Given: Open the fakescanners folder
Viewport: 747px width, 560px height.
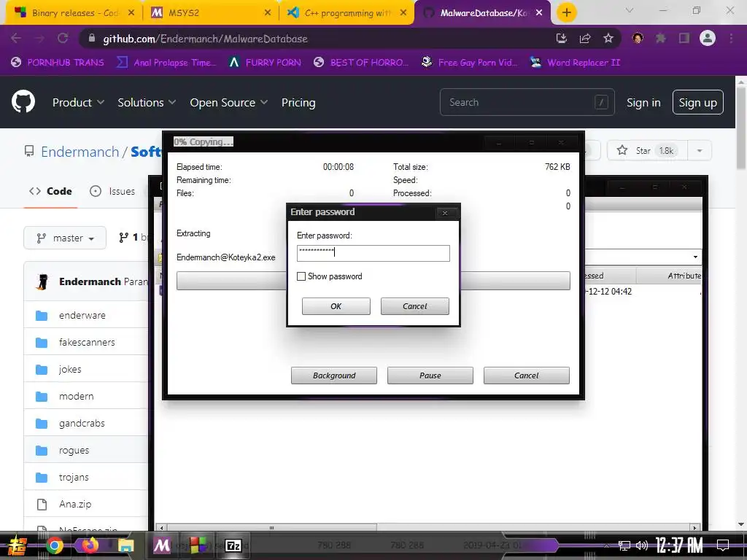Looking at the screenshot, I should (87, 342).
